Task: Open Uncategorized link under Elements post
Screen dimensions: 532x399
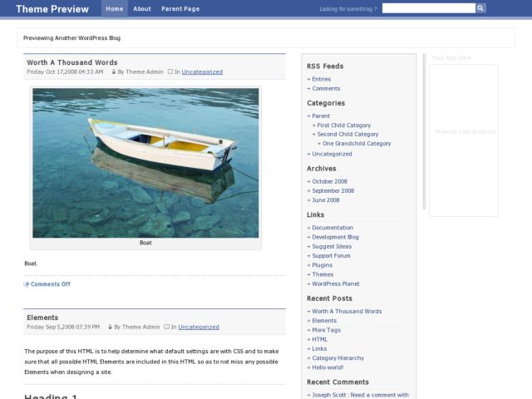Action: (199, 327)
